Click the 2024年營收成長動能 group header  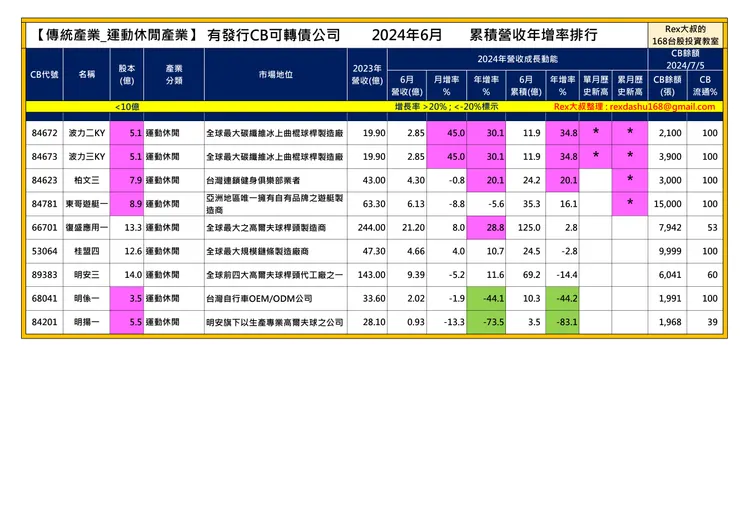pos(517,59)
